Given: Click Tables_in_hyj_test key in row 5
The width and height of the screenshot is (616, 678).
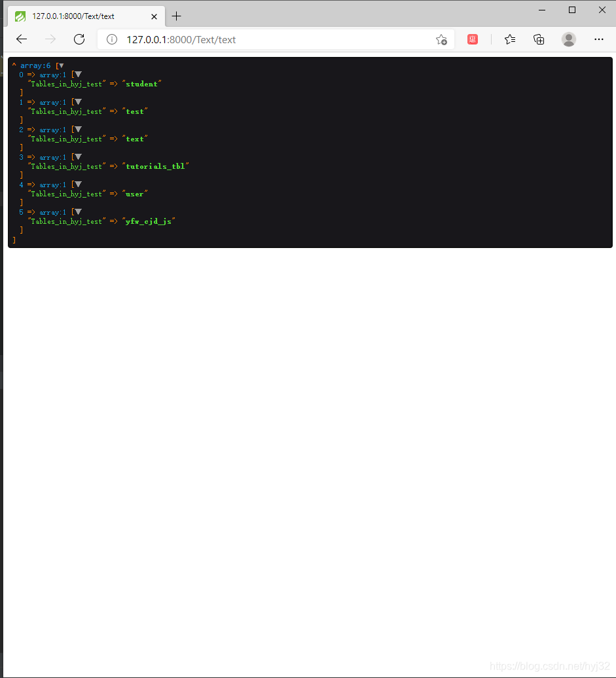Looking at the screenshot, I should tap(67, 221).
